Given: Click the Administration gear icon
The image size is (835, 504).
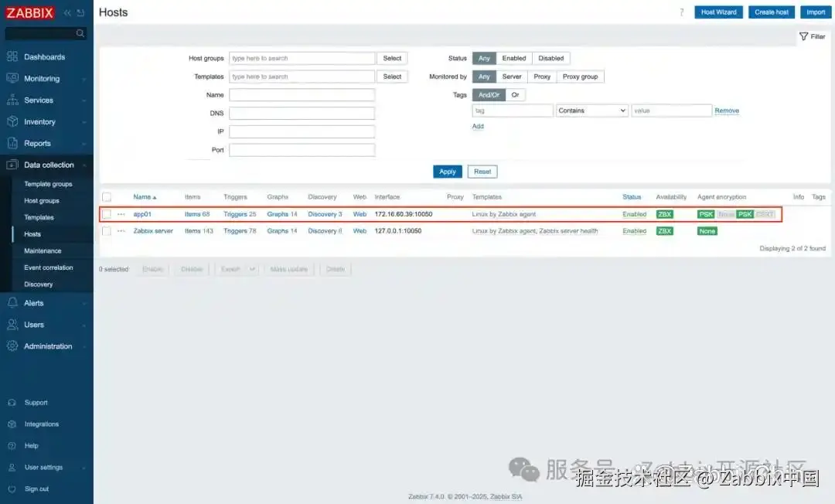Looking at the screenshot, I should [12, 346].
